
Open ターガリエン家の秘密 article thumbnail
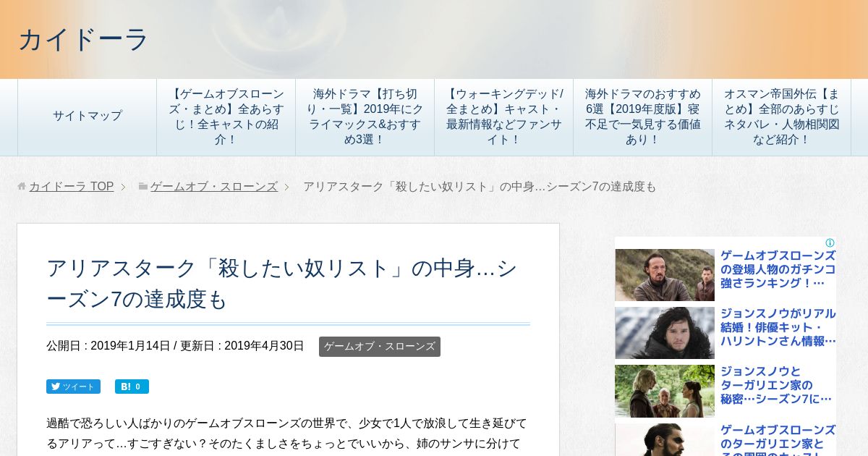pos(665,391)
